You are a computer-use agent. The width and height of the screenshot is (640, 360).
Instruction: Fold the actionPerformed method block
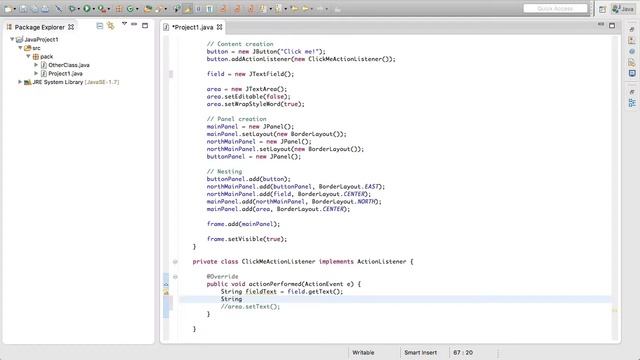[x=175, y=277]
